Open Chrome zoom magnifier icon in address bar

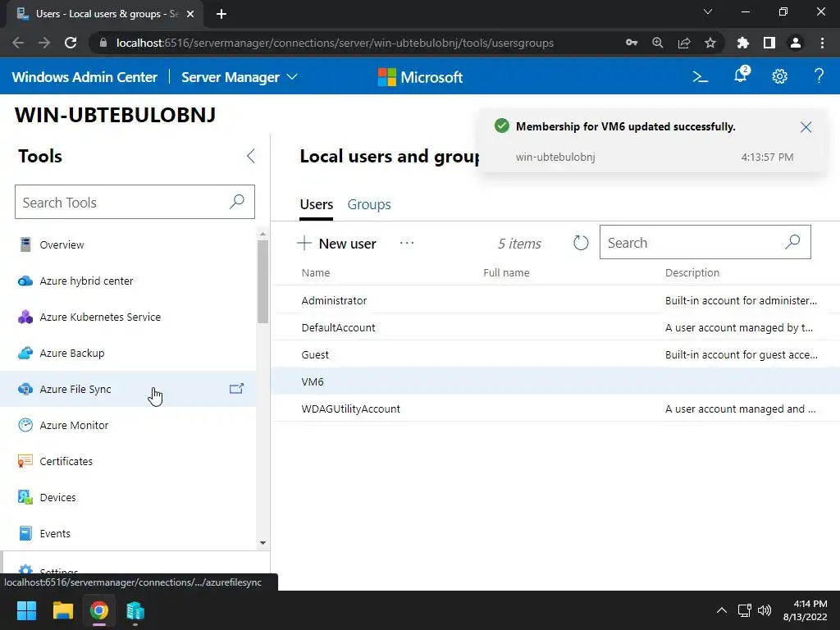(658, 43)
